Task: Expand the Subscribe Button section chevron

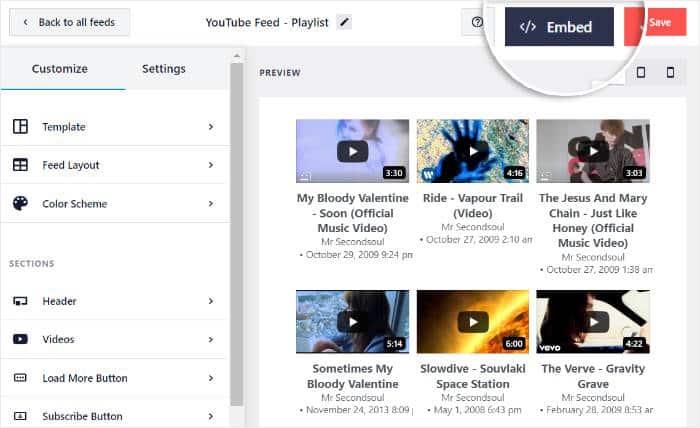Action: coord(211,416)
